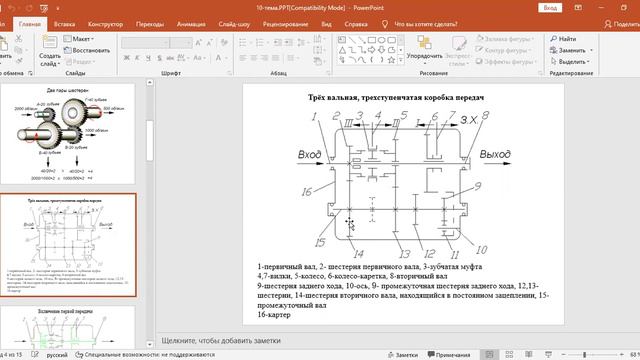This screenshot has width=640, height=360.
Task: Click the Выделить select button
Action: (570, 62)
